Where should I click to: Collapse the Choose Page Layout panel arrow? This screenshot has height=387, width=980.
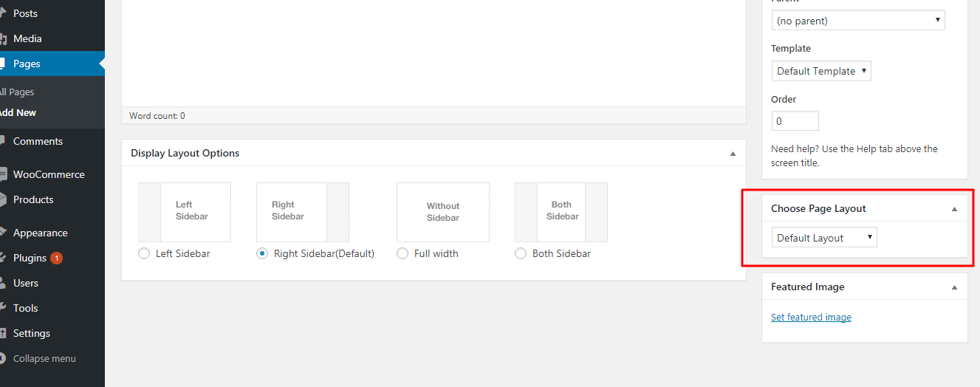coord(954,209)
